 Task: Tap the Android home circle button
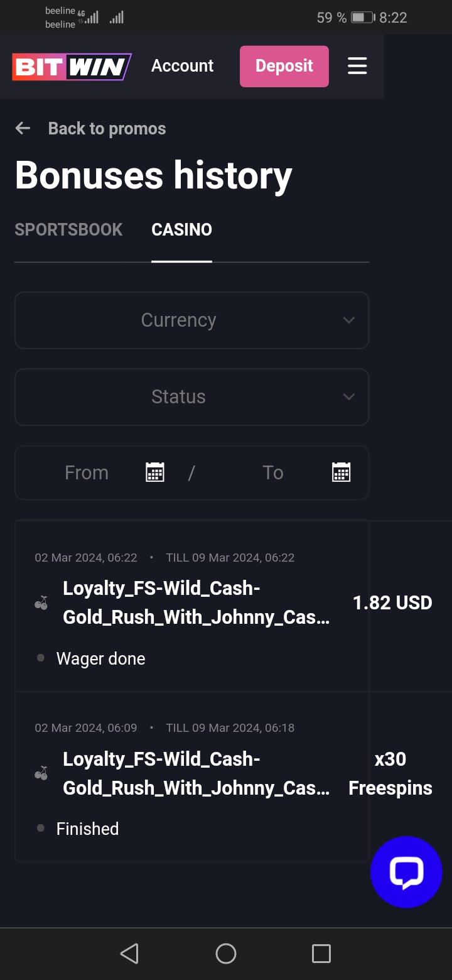(x=226, y=954)
